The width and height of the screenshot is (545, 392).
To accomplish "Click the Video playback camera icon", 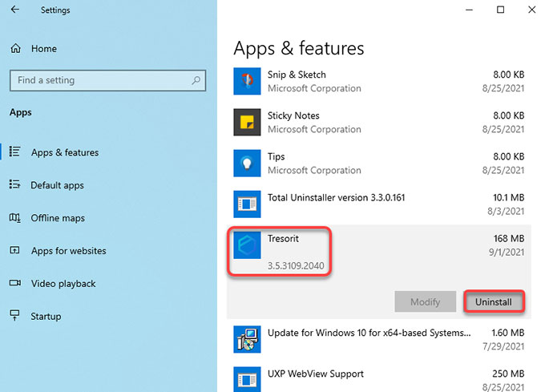I will 14,283.
